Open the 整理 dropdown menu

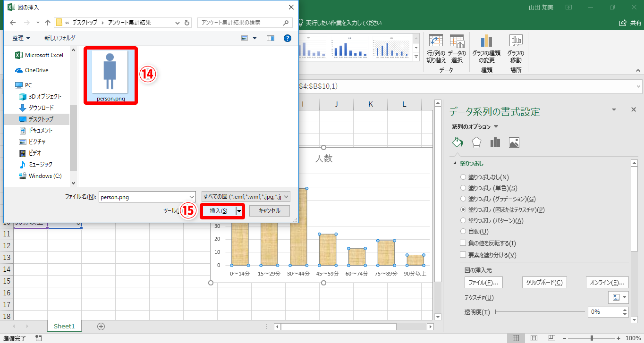[21, 38]
